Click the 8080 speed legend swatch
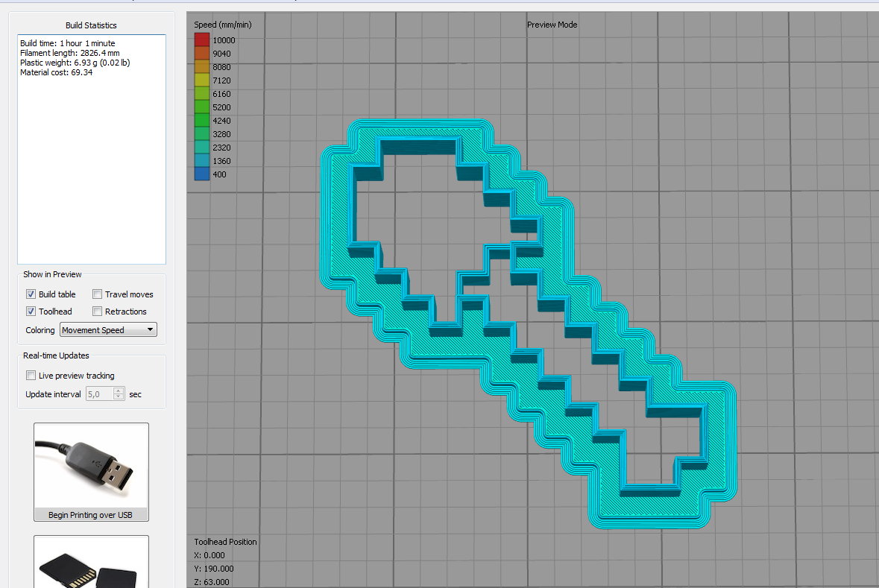This screenshot has width=879, height=588. point(202,67)
